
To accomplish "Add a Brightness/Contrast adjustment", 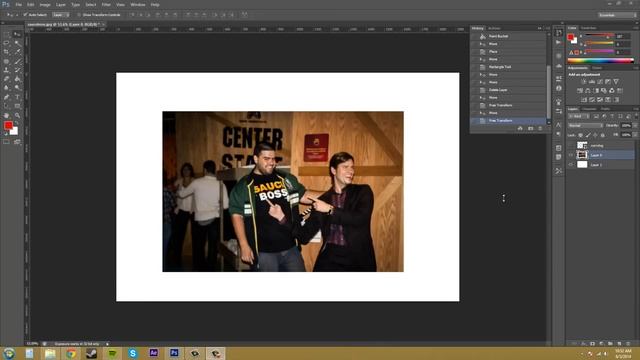I will click(584, 82).
